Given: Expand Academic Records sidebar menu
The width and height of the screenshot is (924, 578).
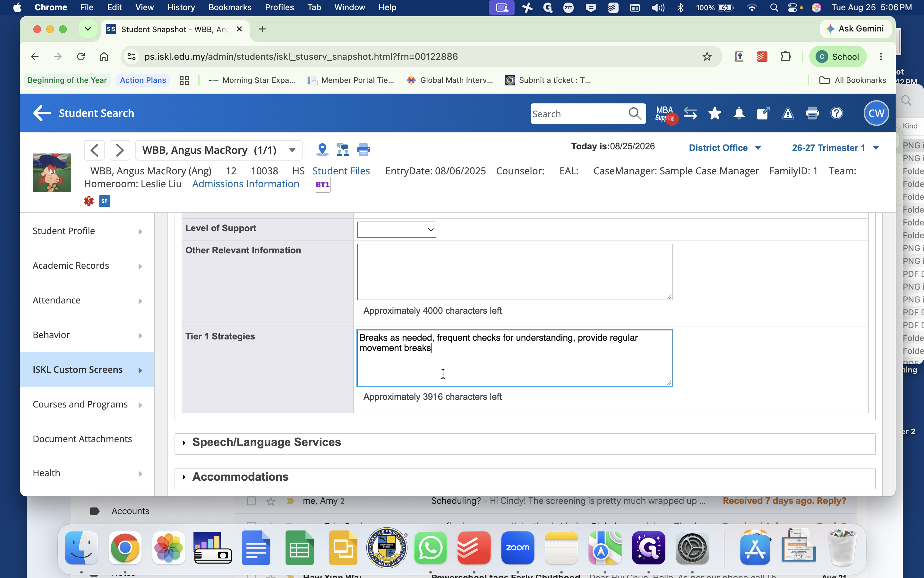Looking at the screenshot, I should tap(87, 266).
